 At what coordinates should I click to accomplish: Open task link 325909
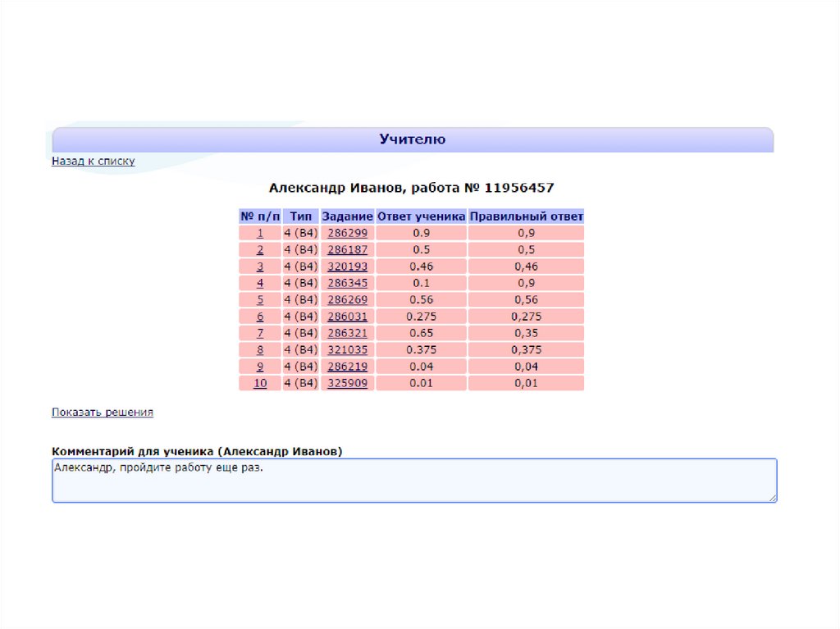tap(347, 383)
